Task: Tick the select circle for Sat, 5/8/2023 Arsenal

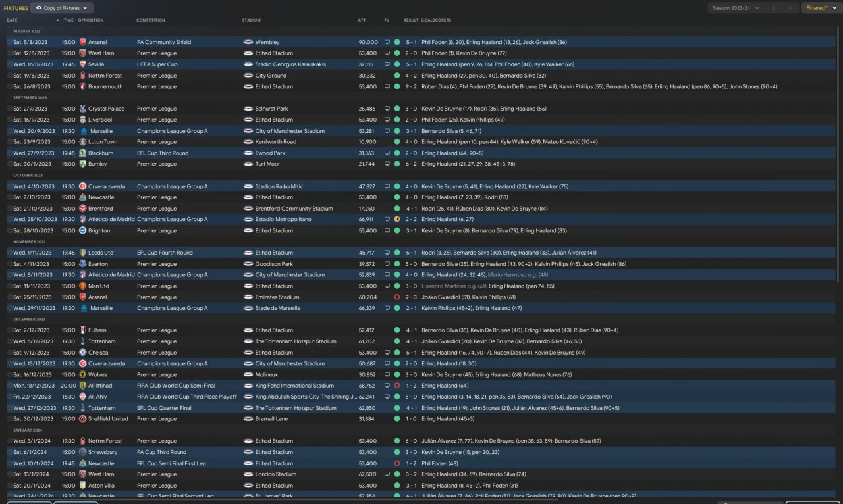Action: pos(9,42)
